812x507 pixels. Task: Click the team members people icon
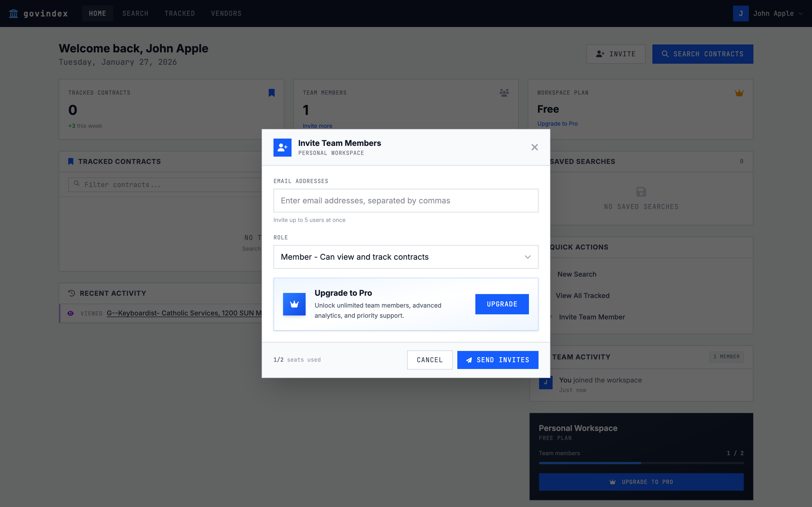click(x=504, y=93)
